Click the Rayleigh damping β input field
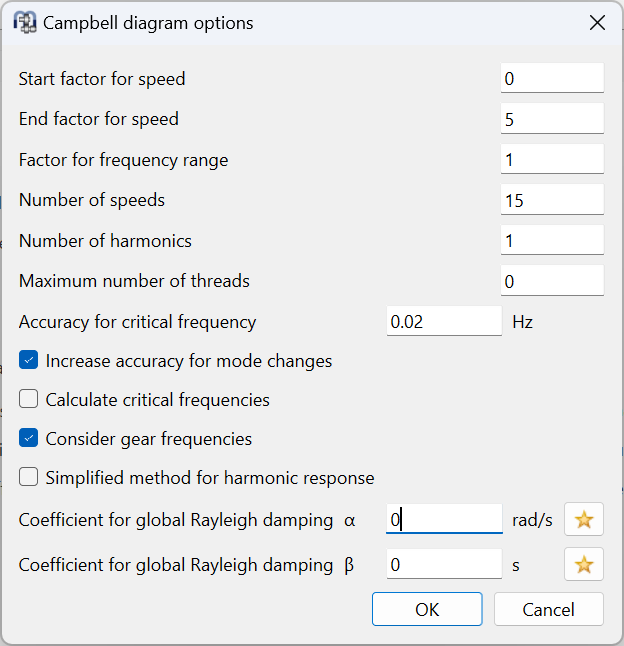The image size is (624, 646). point(443,565)
